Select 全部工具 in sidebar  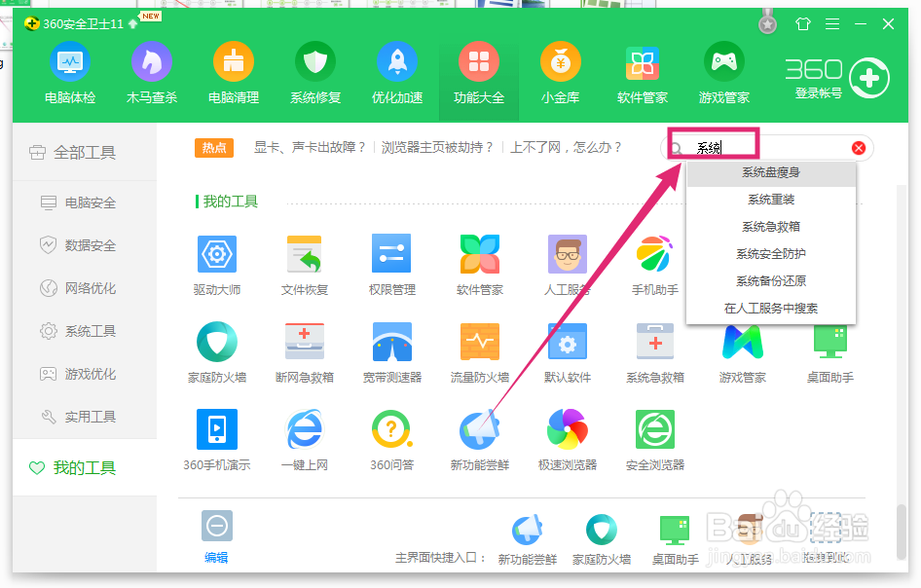[x=85, y=153]
